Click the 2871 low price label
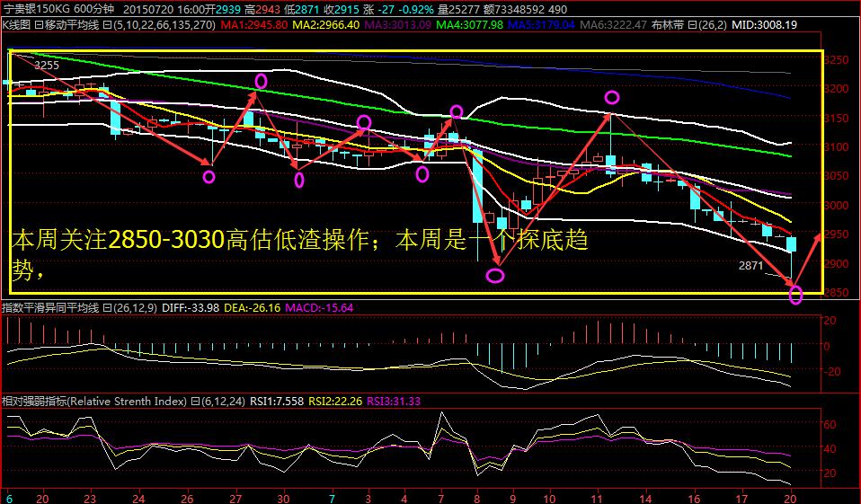This screenshot has height=504, width=861. (750, 266)
